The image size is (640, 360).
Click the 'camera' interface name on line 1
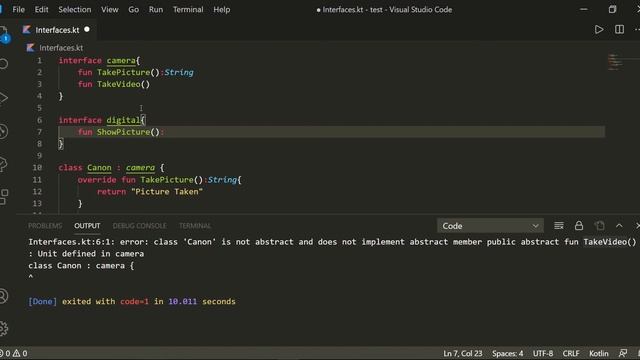[121, 60]
